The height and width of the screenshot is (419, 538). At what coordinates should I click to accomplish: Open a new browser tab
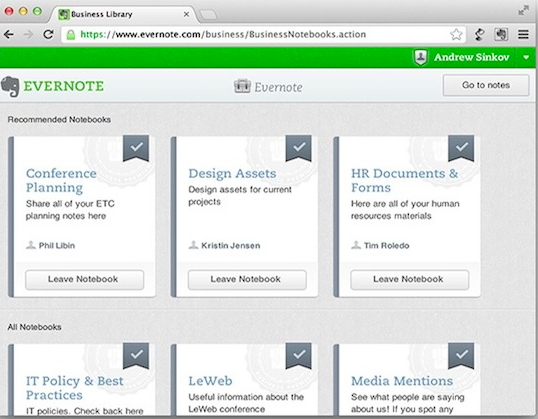tap(208, 15)
